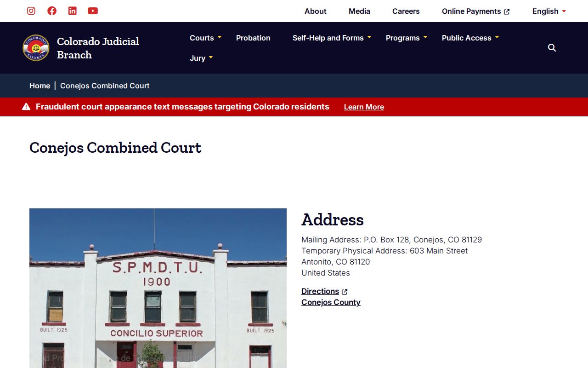This screenshot has width=588, height=368.
Task: Click the fraudulent court text messages alert headline
Action: tap(182, 107)
